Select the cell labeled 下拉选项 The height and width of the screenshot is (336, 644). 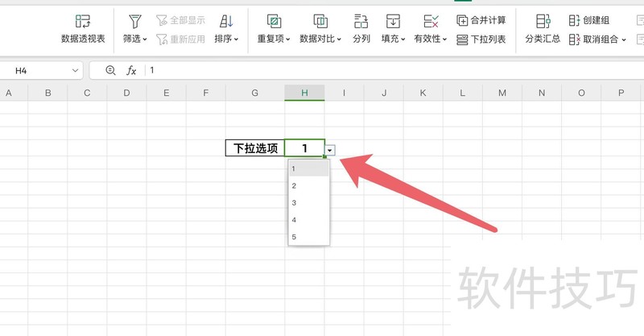[x=255, y=148]
